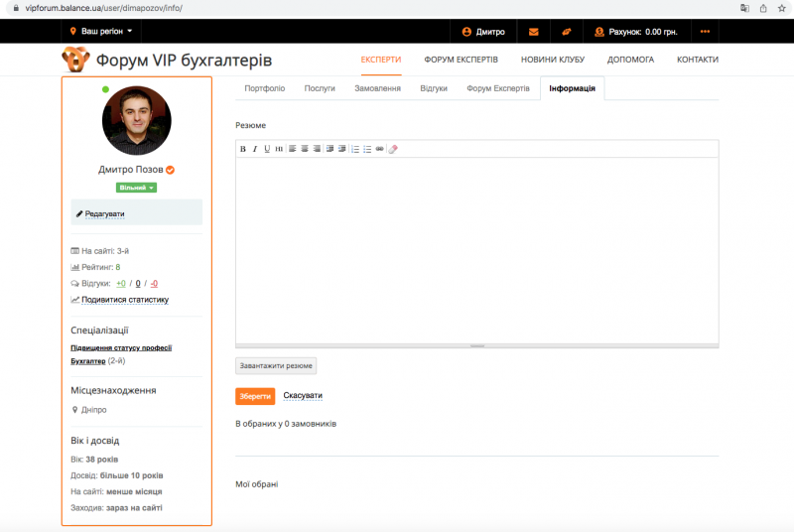The height and width of the screenshot is (532, 794).
Task: Click the handshake icon in top bar
Action: [566, 32]
